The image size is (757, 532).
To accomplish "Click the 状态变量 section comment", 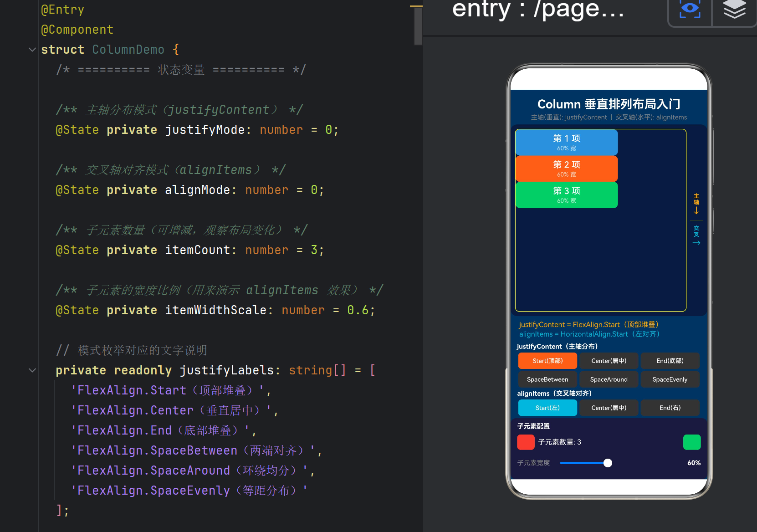I will coord(181,70).
